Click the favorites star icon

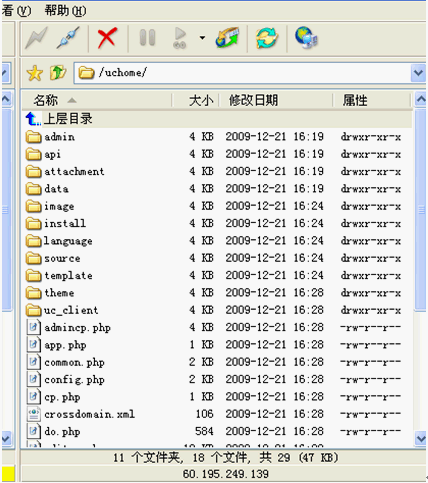tap(35, 73)
